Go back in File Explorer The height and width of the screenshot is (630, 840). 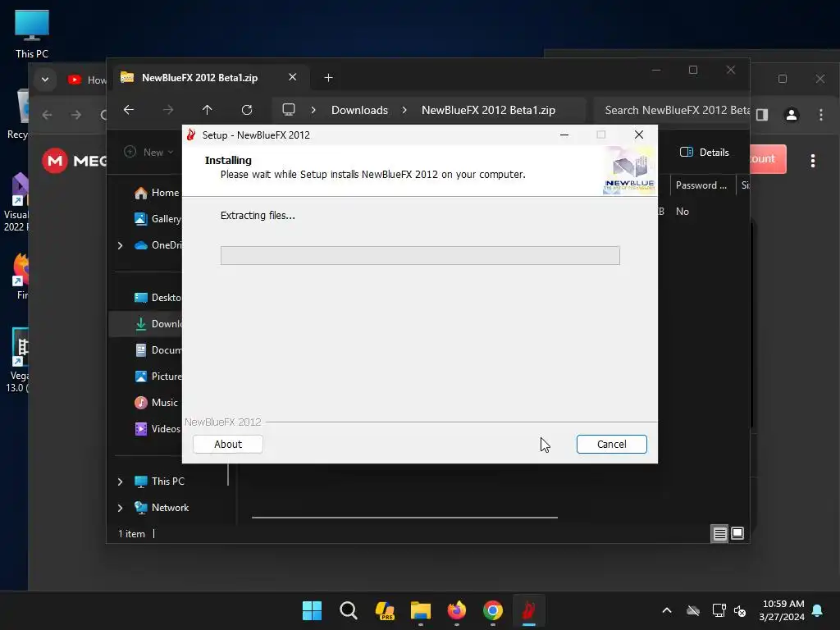coord(129,110)
